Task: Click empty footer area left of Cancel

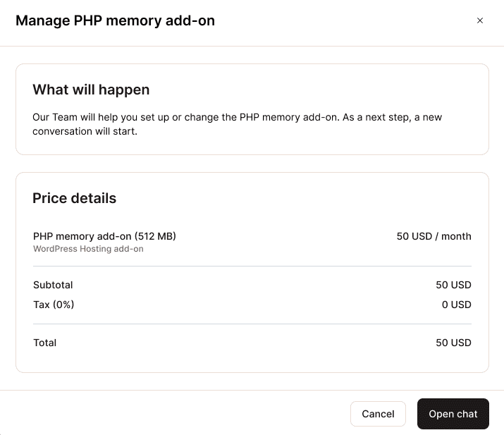Action: pyautogui.click(x=176, y=414)
